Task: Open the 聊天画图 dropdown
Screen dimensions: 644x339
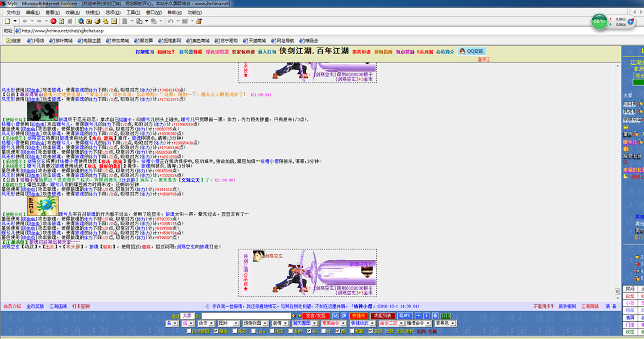Action: point(304,323)
